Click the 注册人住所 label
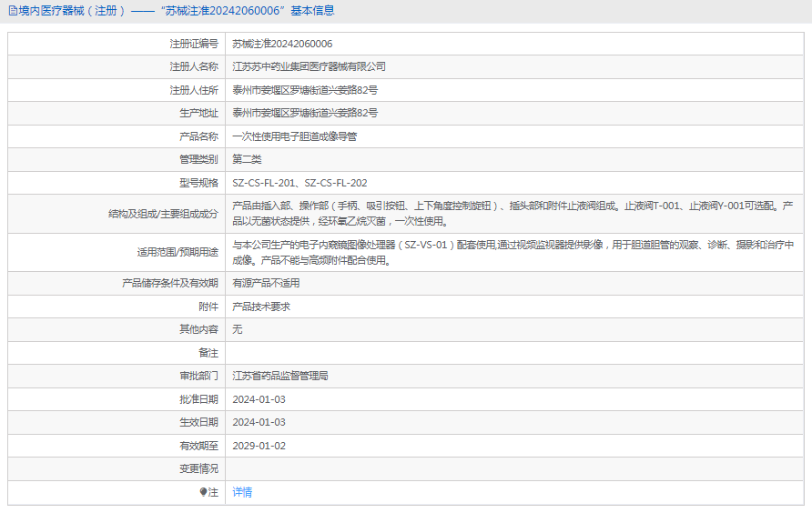 click(194, 90)
